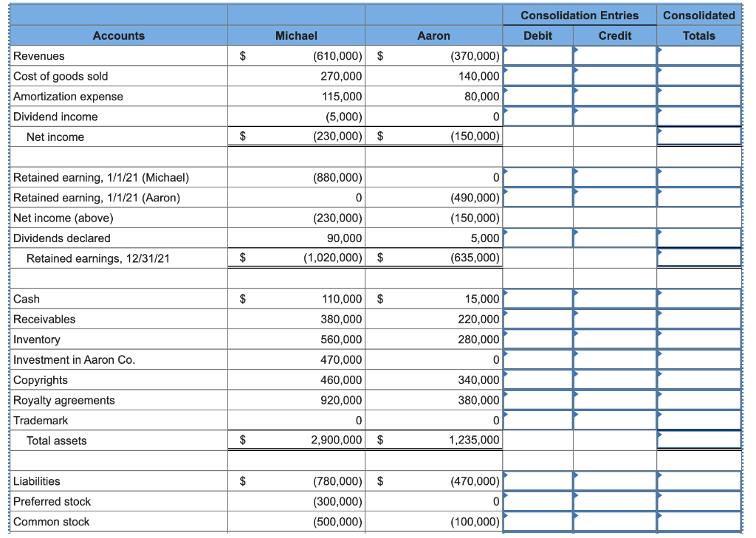Image resolution: width=756 pixels, height=538 pixels.
Task: Click Amortization expense credit cell
Action: 615,96
